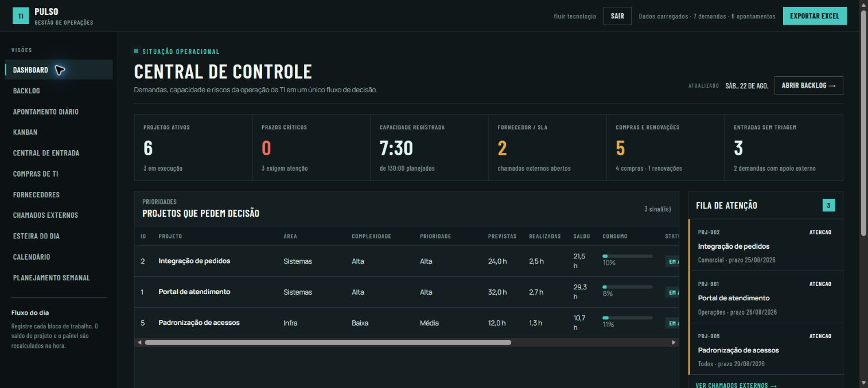Screen dimensions: 868x388
Task: Select Compras de TI in sidebar
Action: [59, 174]
